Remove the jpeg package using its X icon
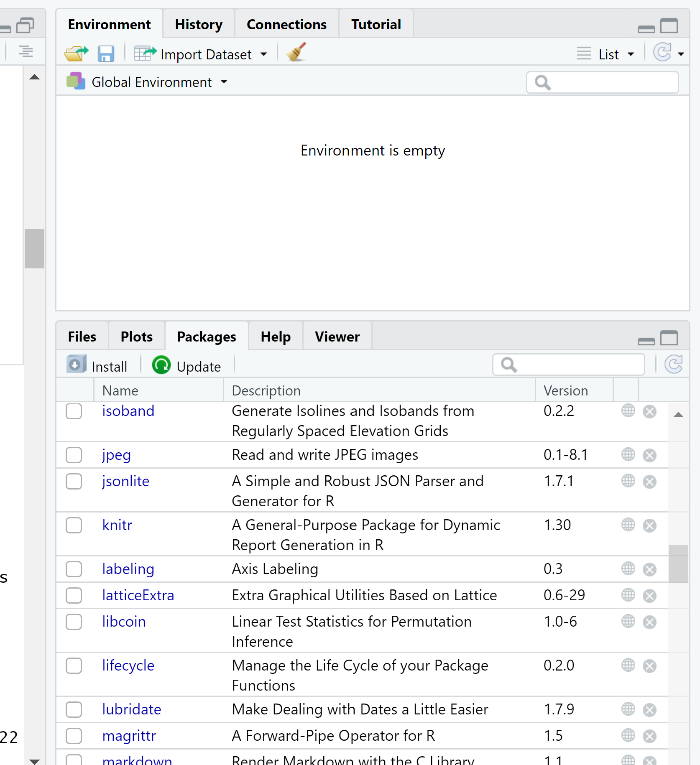Image resolution: width=700 pixels, height=765 pixels. coord(649,455)
